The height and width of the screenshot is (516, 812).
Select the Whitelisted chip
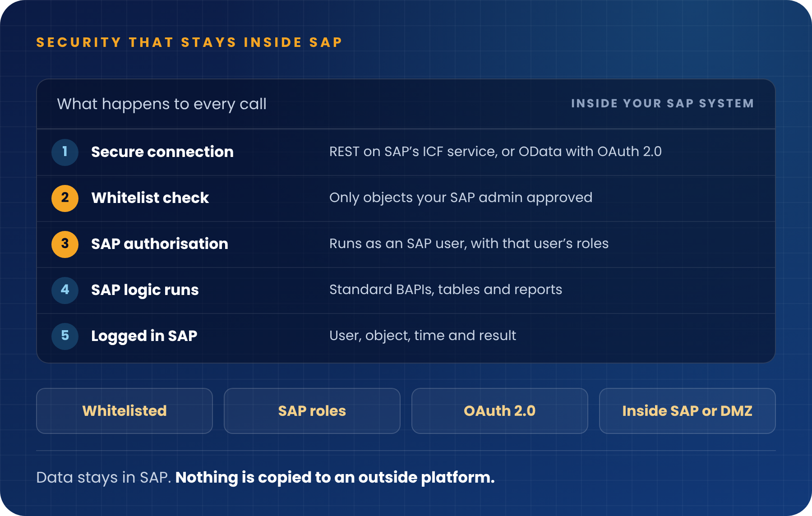(x=125, y=411)
